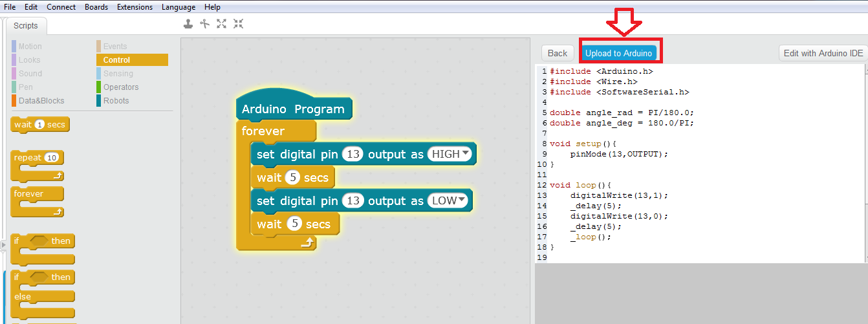868x324 pixels.
Task: Select the Operators block category
Action: 121,87
